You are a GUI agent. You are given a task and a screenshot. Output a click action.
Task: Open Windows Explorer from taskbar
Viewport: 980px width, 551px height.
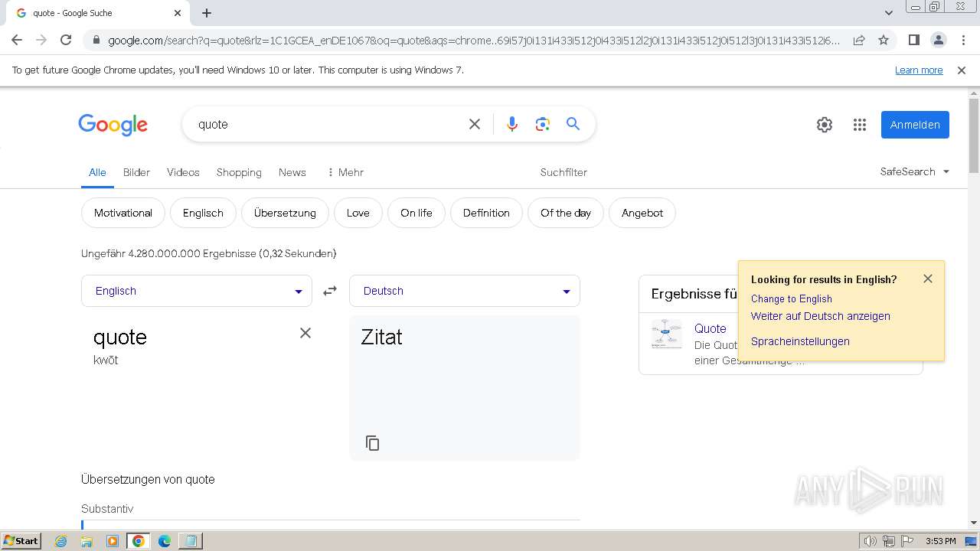pos(87,541)
